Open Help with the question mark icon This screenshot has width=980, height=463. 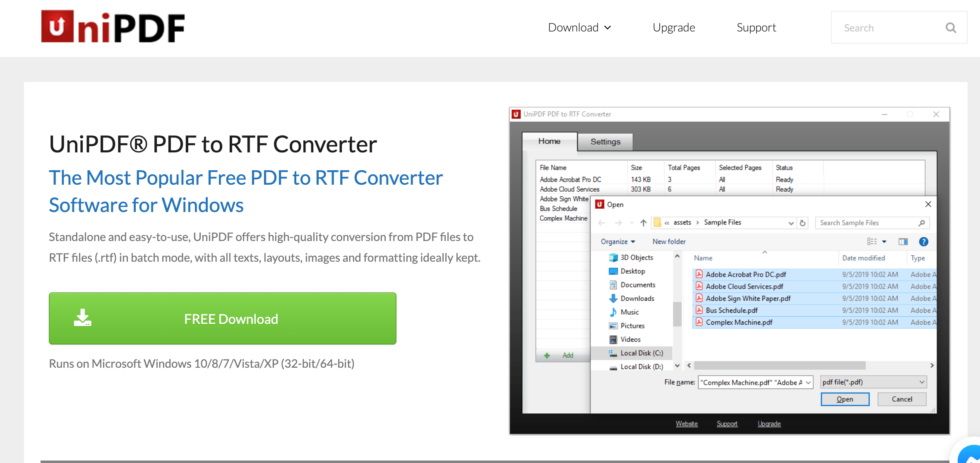tap(924, 241)
